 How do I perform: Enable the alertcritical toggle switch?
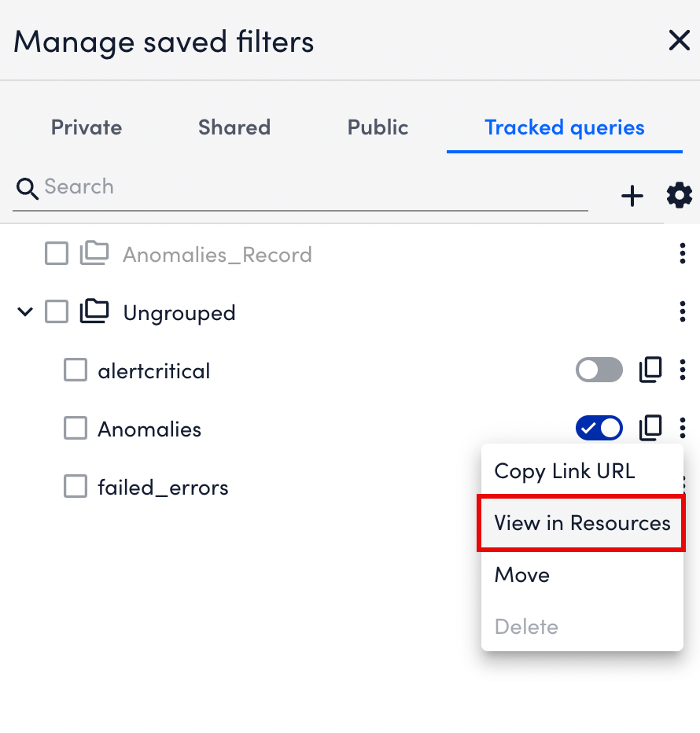599,370
